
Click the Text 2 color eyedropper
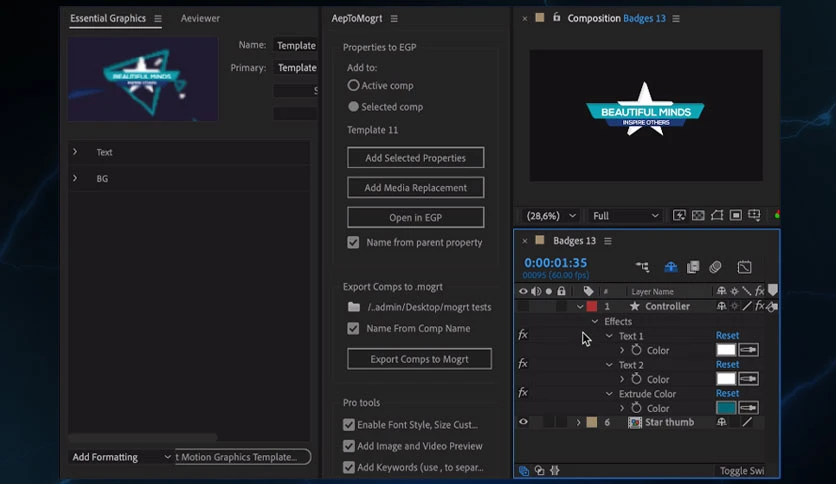click(x=749, y=379)
